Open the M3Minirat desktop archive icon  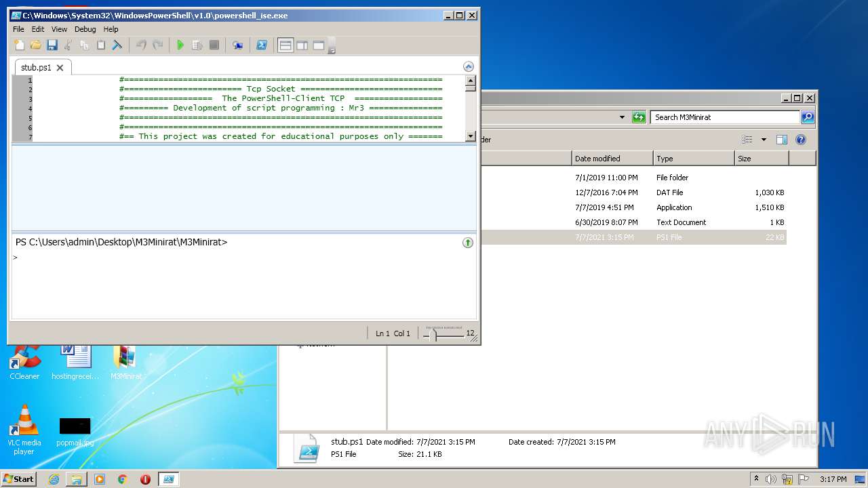[x=126, y=363]
